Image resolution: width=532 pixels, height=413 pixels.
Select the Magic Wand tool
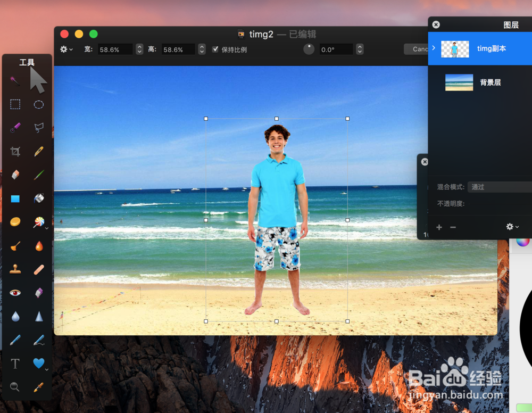click(x=14, y=81)
